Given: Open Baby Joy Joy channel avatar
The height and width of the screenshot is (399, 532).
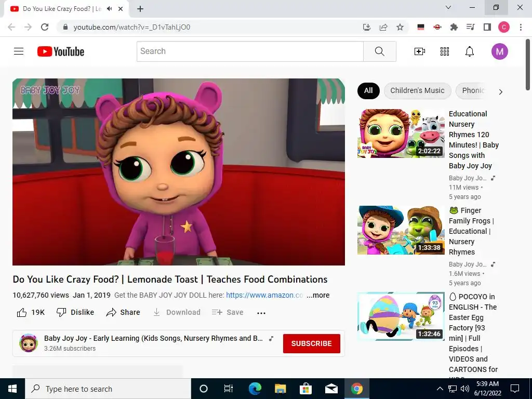Looking at the screenshot, I should tap(29, 343).
